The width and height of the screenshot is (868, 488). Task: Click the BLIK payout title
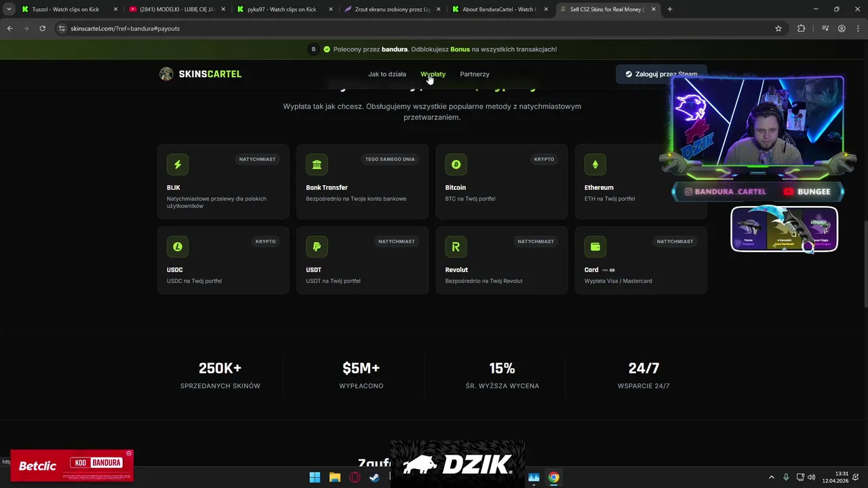[x=174, y=188]
